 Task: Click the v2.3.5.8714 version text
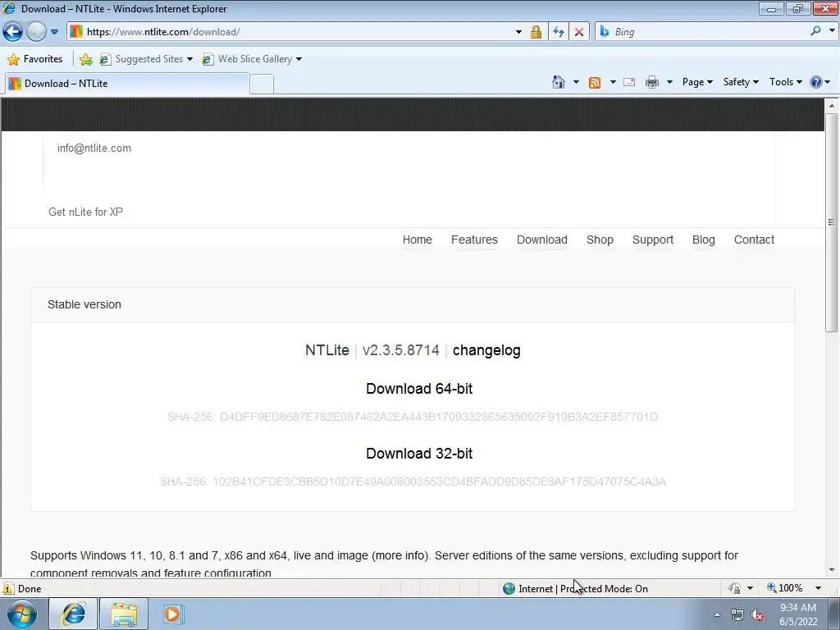(x=400, y=350)
